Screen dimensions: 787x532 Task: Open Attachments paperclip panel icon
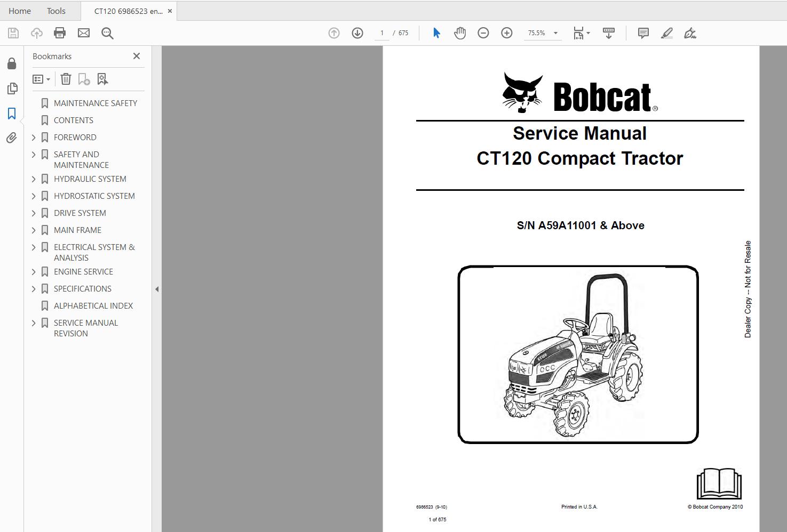(x=12, y=138)
